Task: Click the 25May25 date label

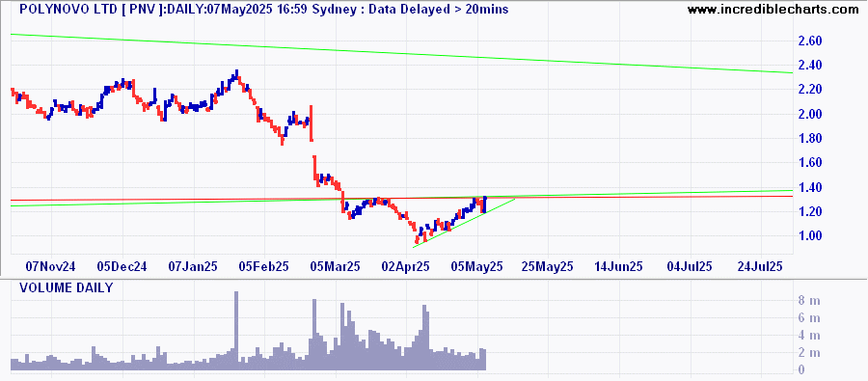Action: pos(549,267)
